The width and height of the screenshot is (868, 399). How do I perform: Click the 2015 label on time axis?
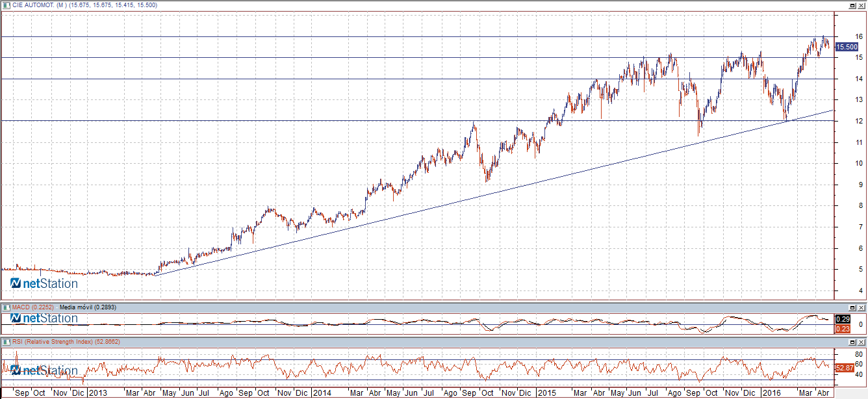tap(547, 393)
